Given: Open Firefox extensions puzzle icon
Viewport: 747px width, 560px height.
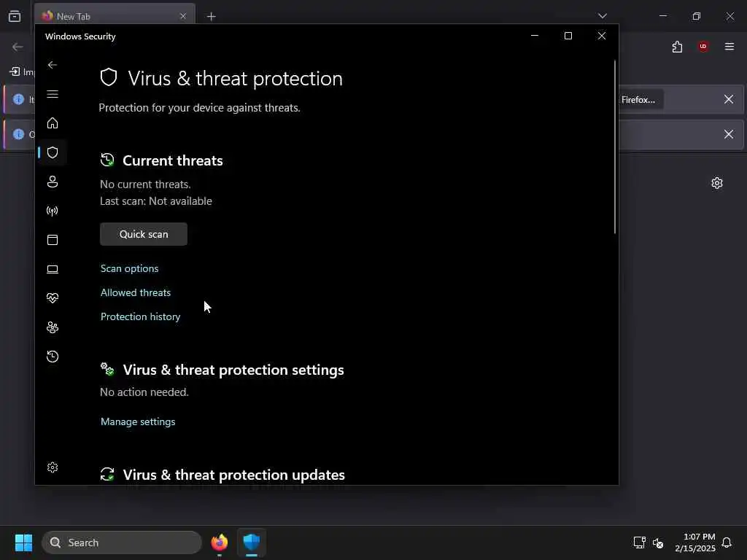Looking at the screenshot, I should [677, 47].
